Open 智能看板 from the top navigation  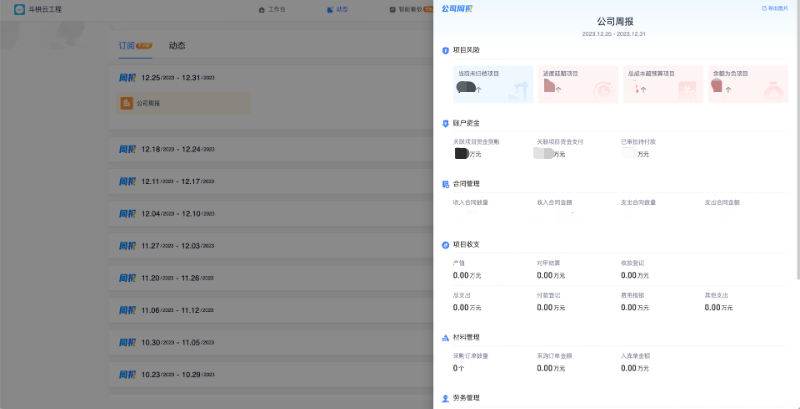point(406,9)
